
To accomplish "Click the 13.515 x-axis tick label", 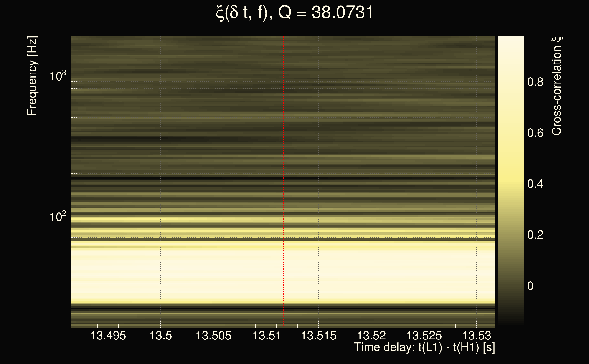I will click(x=319, y=336).
